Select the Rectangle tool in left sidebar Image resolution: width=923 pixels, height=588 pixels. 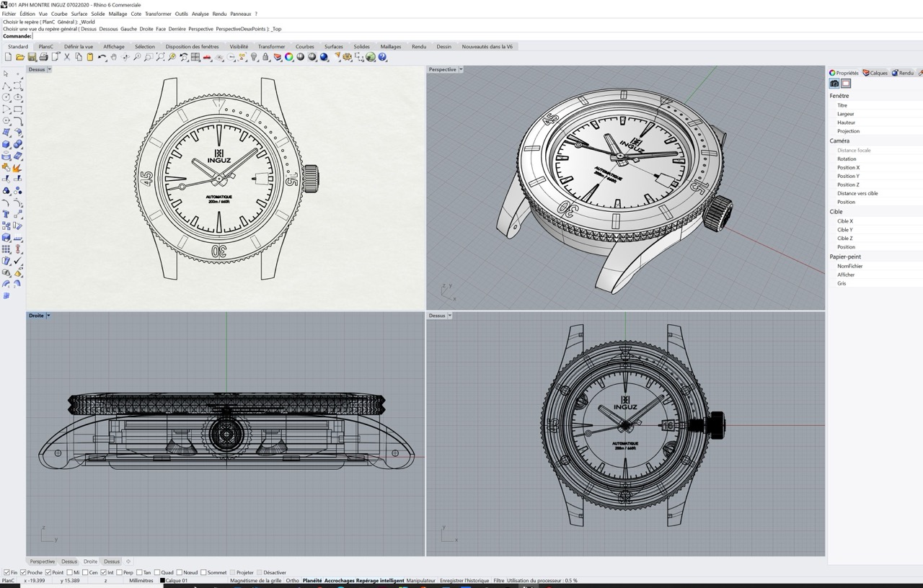pos(18,109)
